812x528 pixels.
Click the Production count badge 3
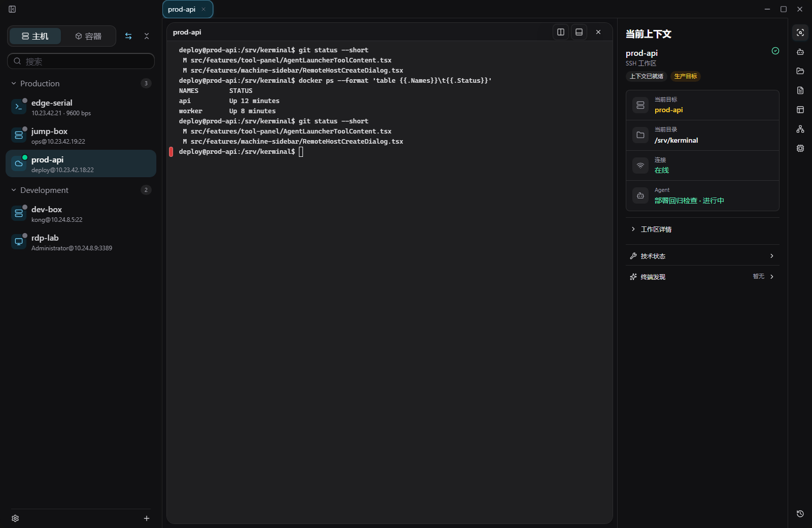pos(146,83)
